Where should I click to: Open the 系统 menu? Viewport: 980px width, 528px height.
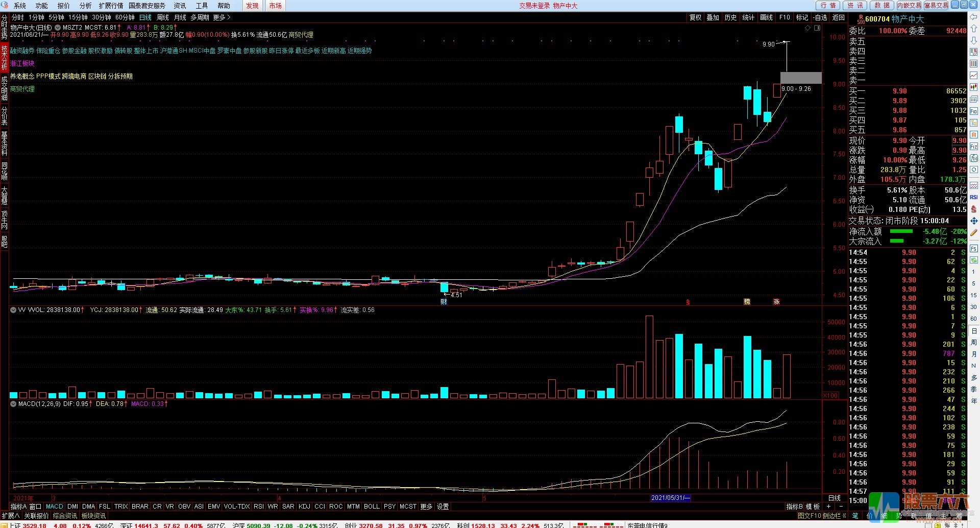point(19,6)
